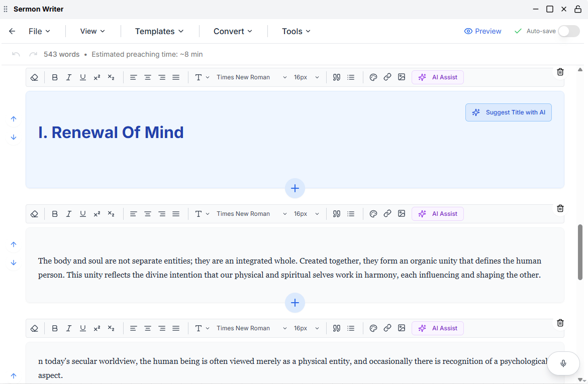The width and height of the screenshot is (588, 384).
Task: Start voice dictation with the microphone button
Action: [x=563, y=363]
